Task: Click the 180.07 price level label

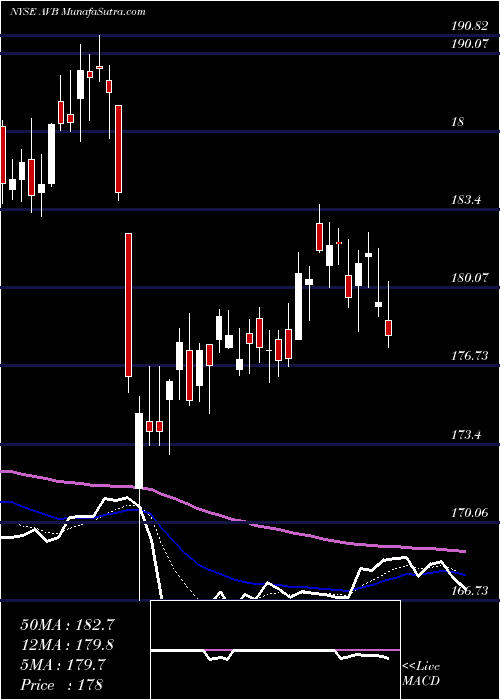Action: point(469,278)
